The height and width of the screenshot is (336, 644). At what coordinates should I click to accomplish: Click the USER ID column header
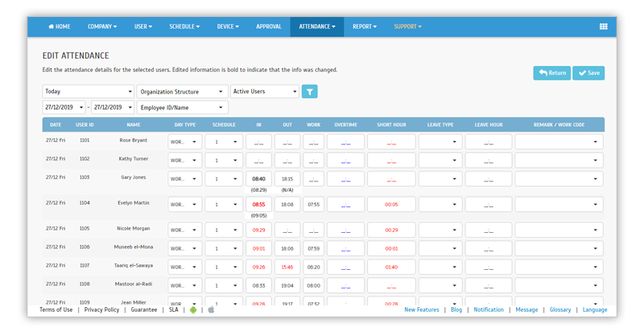tap(85, 125)
